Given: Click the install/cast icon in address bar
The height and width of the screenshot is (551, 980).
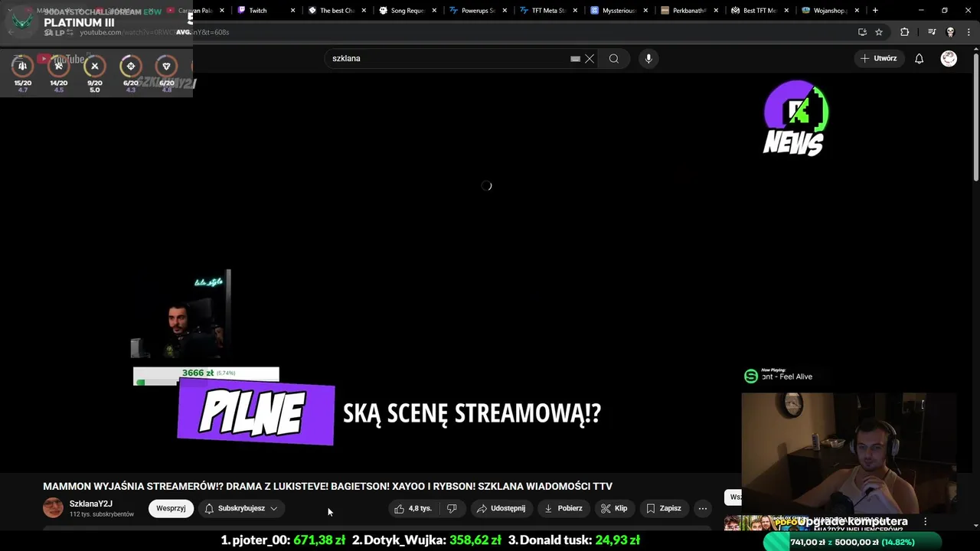Looking at the screenshot, I should (x=862, y=32).
